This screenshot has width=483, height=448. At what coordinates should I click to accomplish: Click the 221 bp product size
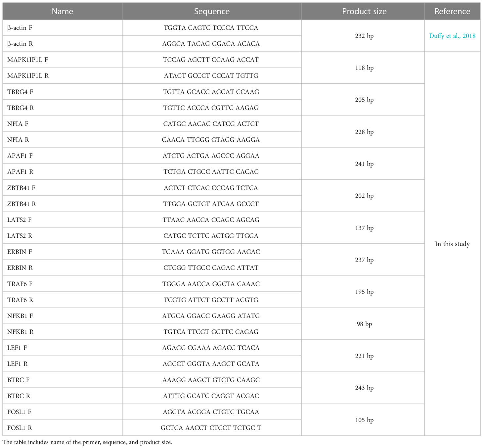click(364, 356)
